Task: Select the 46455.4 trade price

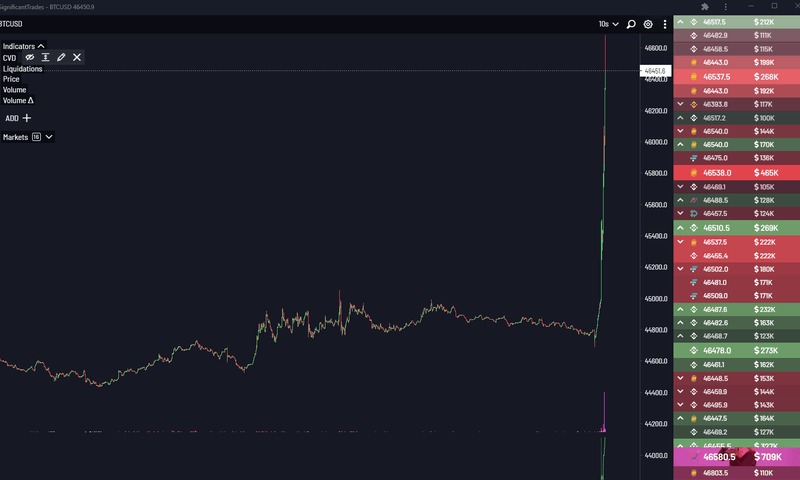Action: (x=715, y=256)
